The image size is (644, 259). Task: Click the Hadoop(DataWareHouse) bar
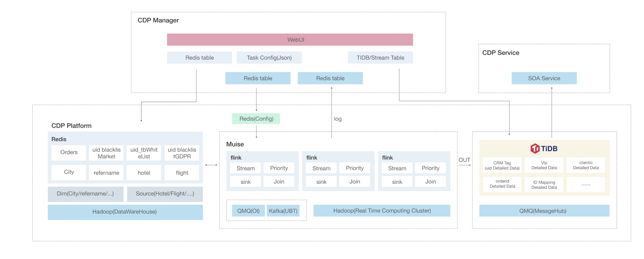pyautogui.click(x=125, y=212)
